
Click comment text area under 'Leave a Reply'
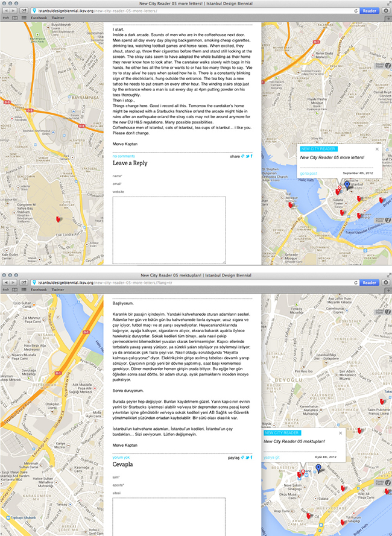click(x=169, y=230)
